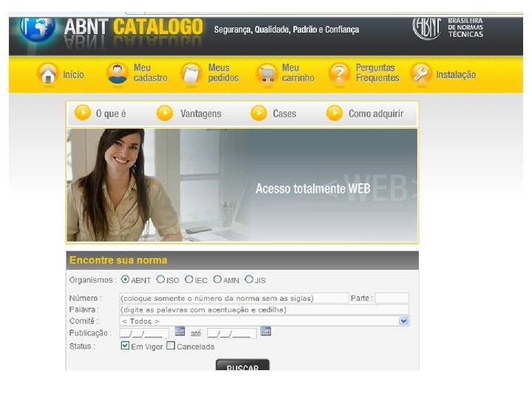This screenshot has width=532, height=399.
Task: Click the Encontre sua norma heading
Action: coord(118,260)
